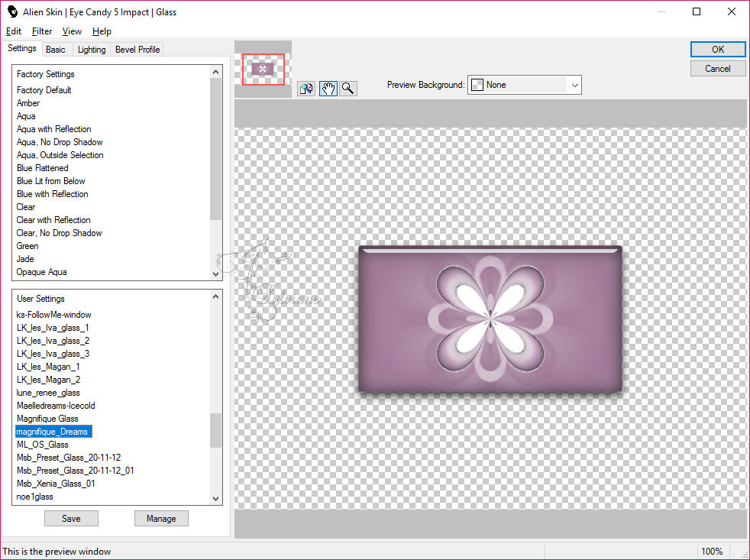Select lune_renee_glass user setting

click(48, 393)
